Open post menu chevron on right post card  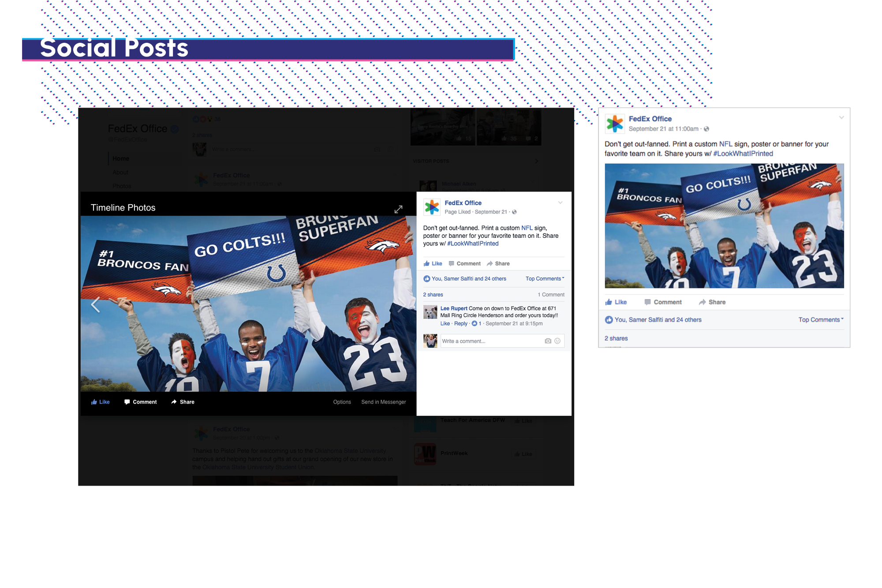tap(841, 117)
